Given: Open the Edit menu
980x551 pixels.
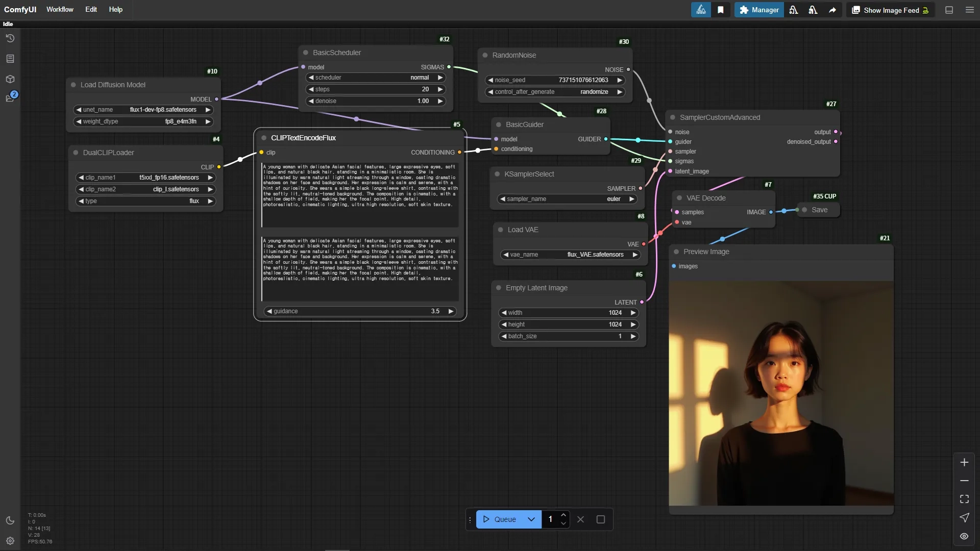Looking at the screenshot, I should pos(91,10).
